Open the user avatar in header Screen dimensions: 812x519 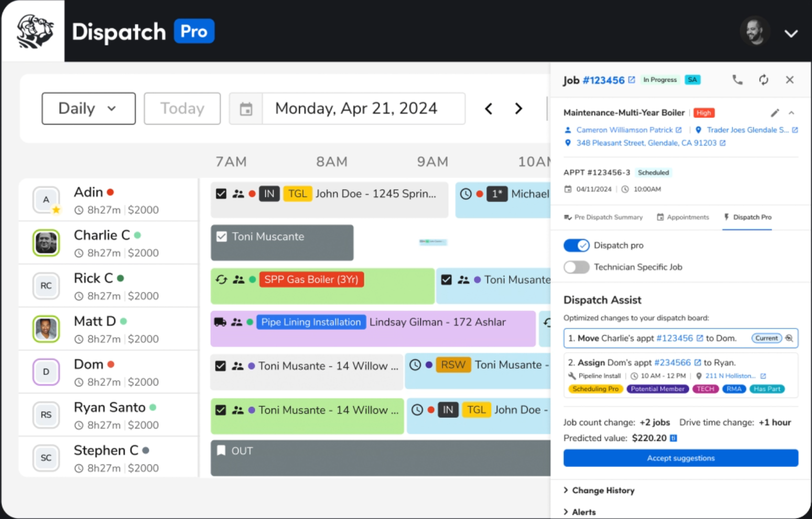tap(754, 31)
